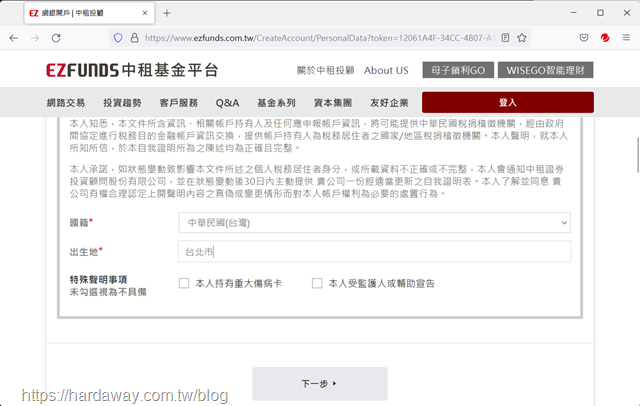
Task: Click the red extension icon in toolbar
Action: pos(605,38)
